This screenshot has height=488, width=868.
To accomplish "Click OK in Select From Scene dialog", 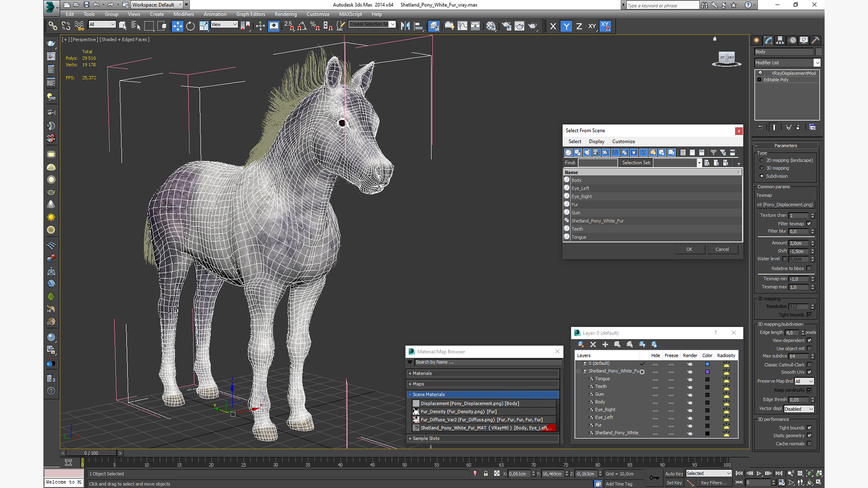I will 689,249.
